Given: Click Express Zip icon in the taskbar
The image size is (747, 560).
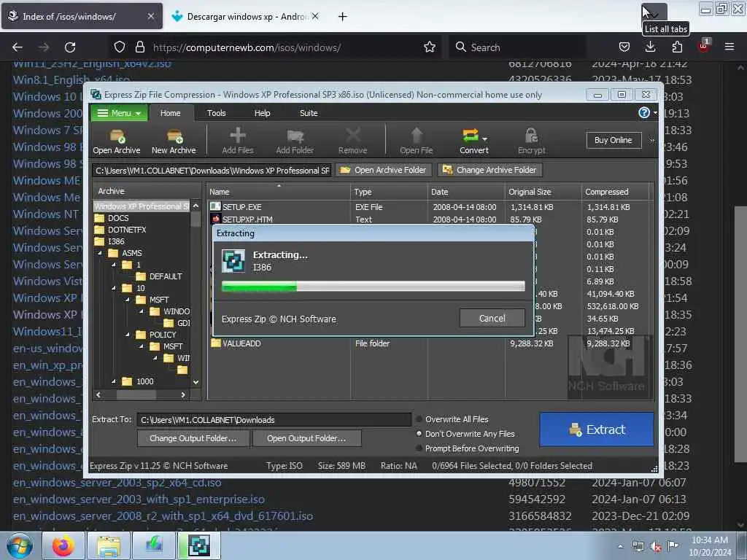Looking at the screenshot, I should click(198, 545).
